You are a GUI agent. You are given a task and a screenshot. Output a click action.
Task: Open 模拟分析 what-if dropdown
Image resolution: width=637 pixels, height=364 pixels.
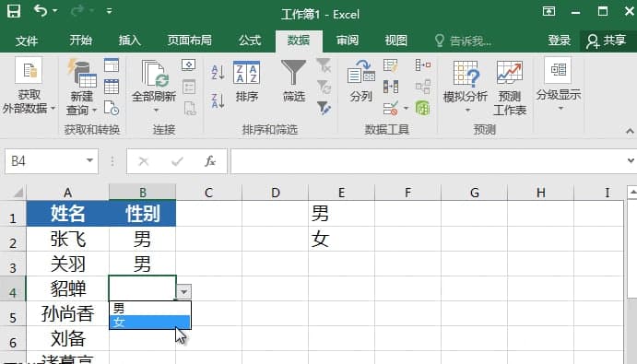pyautogui.click(x=466, y=87)
